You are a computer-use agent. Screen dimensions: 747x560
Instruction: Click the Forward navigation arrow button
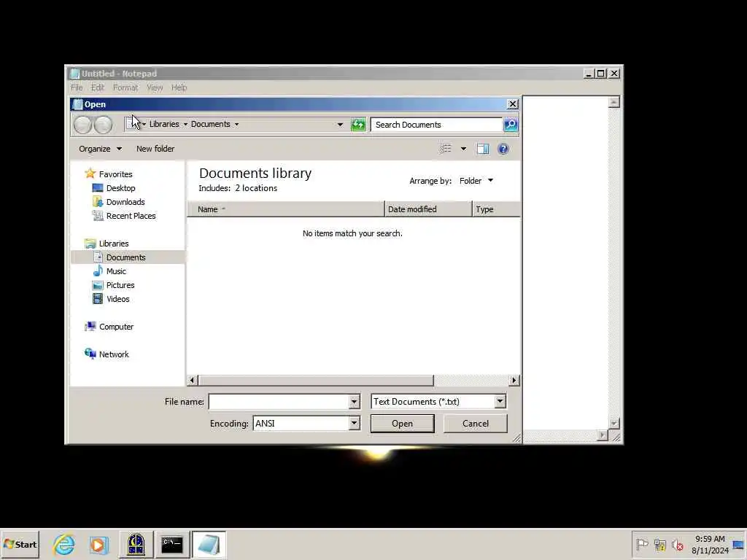click(103, 125)
